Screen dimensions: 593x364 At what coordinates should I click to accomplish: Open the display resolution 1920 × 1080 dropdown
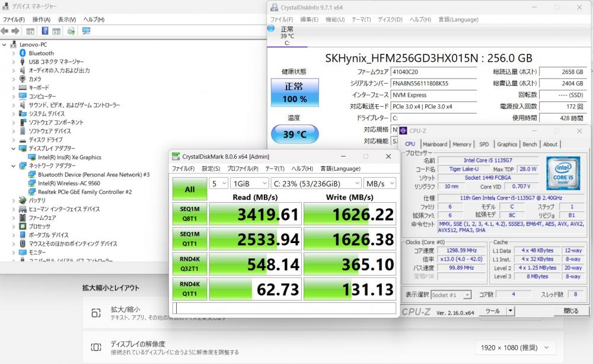tap(513, 348)
